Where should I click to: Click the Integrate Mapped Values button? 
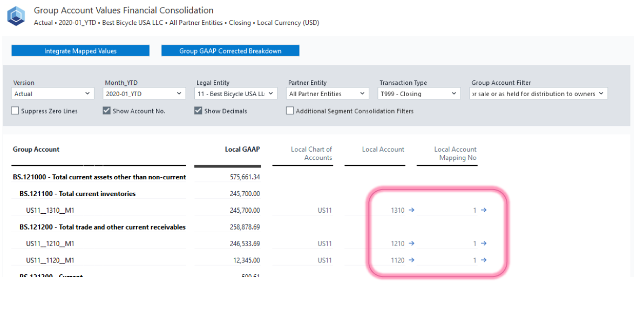click(80, 51)
